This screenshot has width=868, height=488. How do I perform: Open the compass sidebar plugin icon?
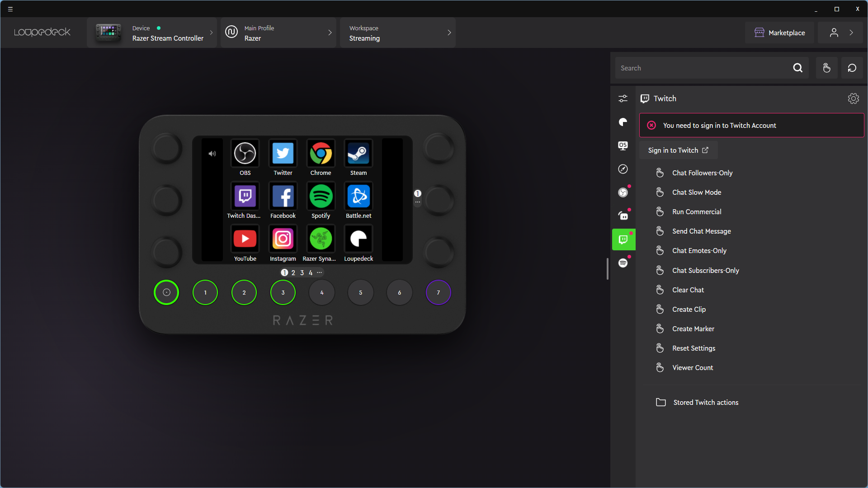623,169
